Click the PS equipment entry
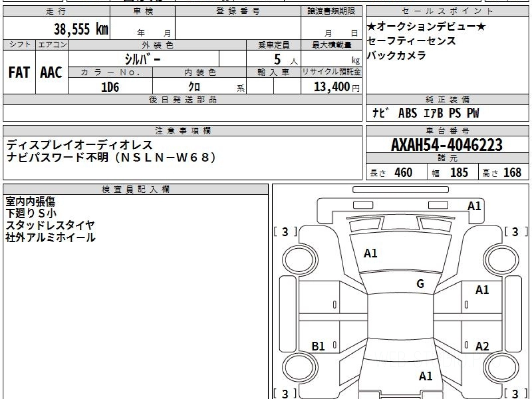532x399 pixels. coord(455,113)
